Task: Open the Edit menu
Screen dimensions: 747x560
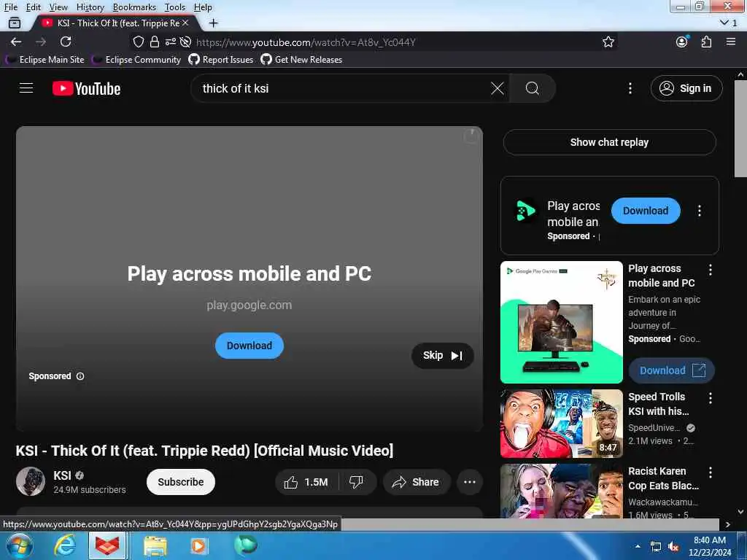Action: coord(34,7)
